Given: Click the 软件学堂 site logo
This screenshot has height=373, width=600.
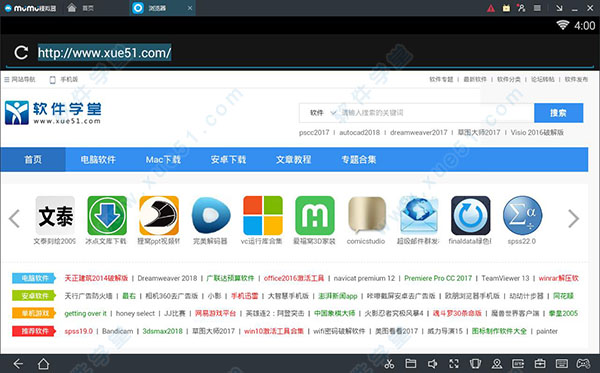Looking at the screenshot, I should [53, 112].
